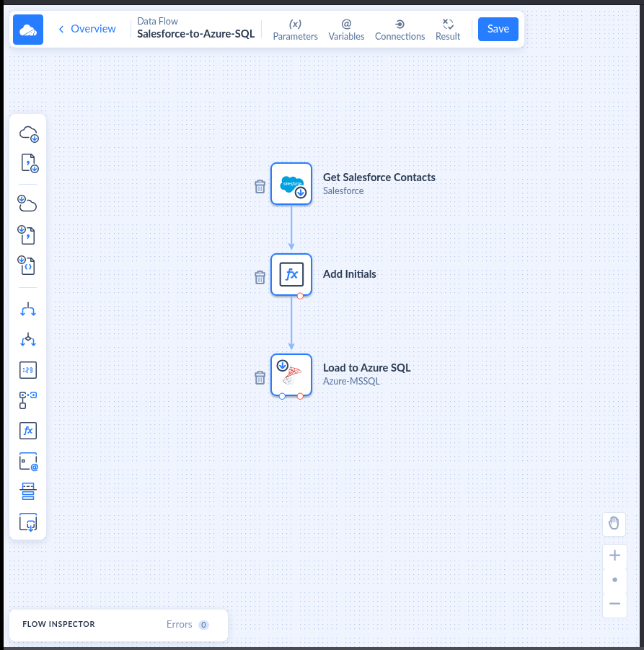Zoom in with the plus button
The height and width of the screenshot is (650, 644).
[x=614, y=555]
